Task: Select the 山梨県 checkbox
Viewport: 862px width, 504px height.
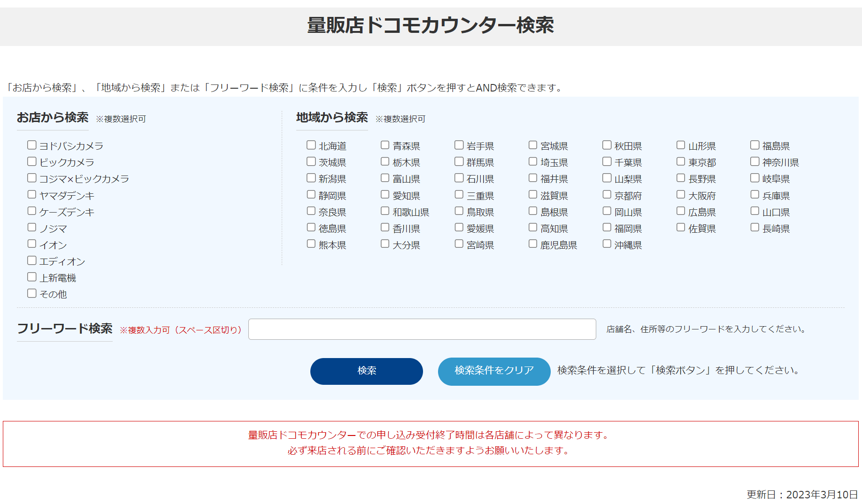Action: (607, 178)
